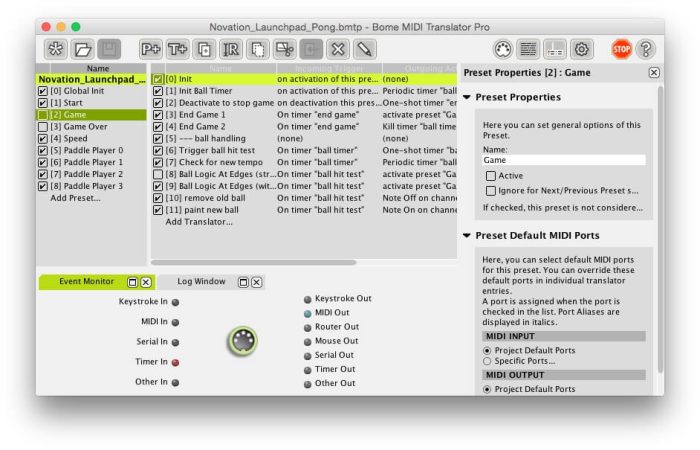This screenshot has width=700, height=450.
Task: Switch to the Event Monitor tab
Action: click(x=87, y=282)
